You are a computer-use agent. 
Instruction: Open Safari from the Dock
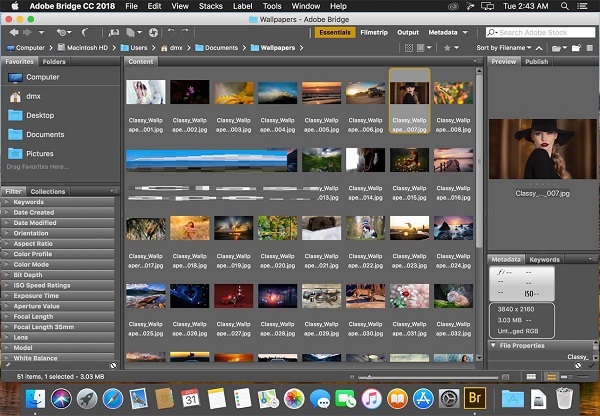[x=112, y=398]
